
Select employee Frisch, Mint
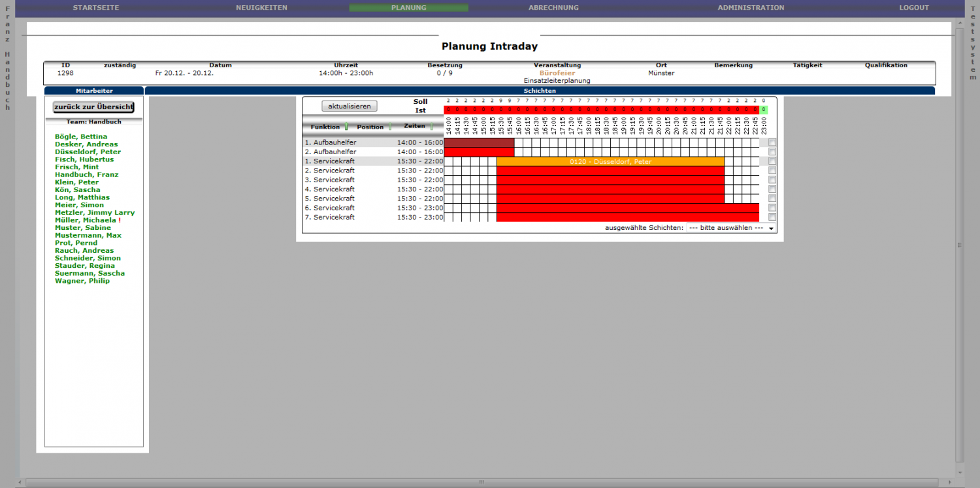77,167
